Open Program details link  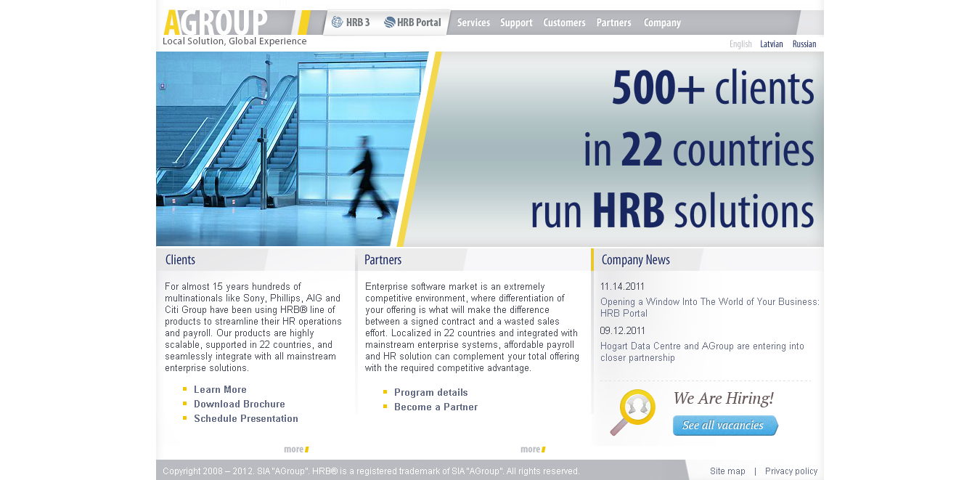click(430, 393)
